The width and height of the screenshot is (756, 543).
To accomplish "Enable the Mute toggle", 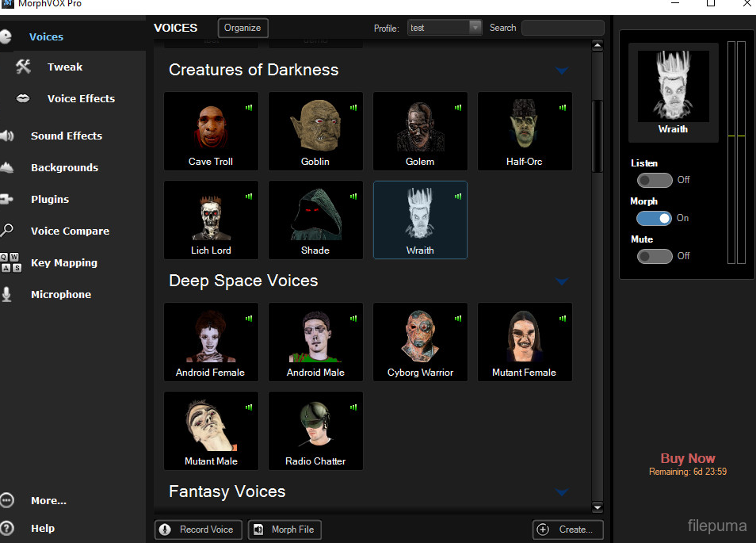I will 655,256.
